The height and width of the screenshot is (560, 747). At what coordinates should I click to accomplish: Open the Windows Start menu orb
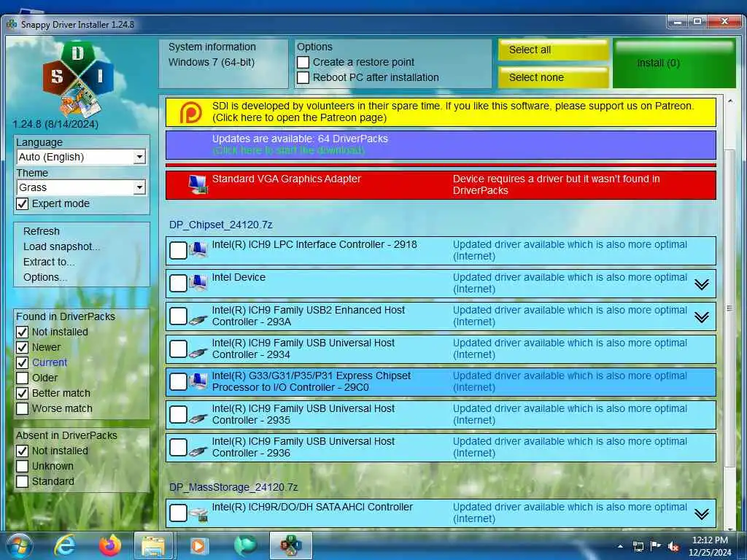[20, 545]
